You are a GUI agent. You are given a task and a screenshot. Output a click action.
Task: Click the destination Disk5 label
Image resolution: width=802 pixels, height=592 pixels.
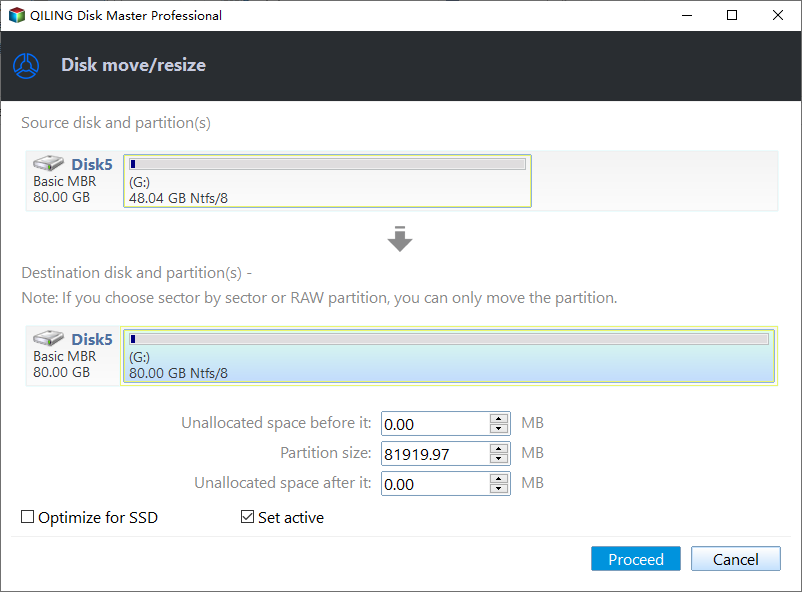(92, 339)
